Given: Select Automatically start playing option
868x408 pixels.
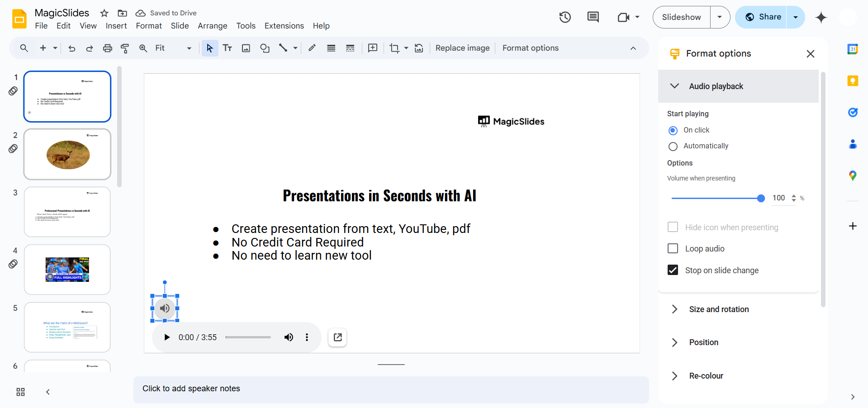Looking at the screenshot, I should point(673,147).
